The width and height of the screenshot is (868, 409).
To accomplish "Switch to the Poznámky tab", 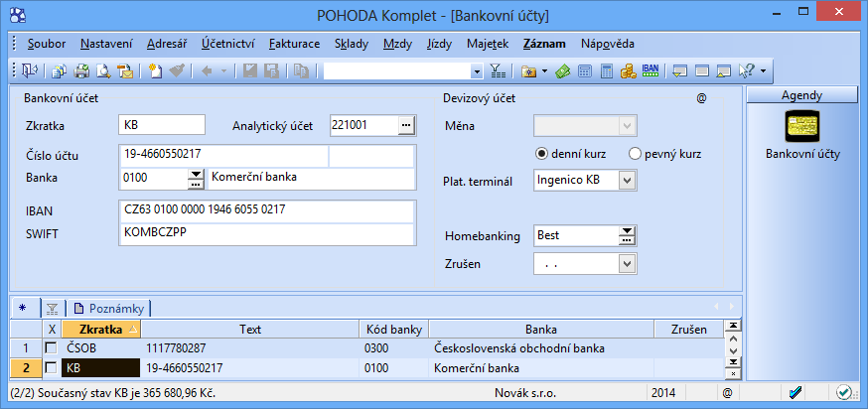I will [x=109, y=309].
